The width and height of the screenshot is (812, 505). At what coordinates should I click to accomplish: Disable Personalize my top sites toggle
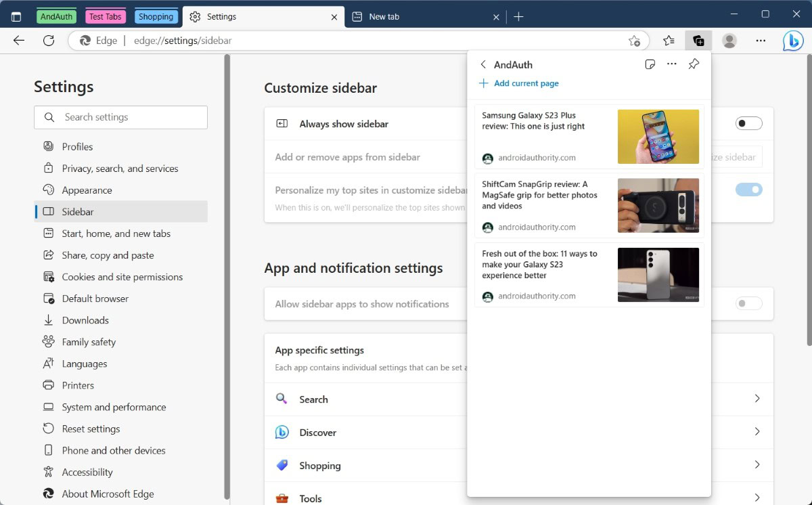[748, 190]
